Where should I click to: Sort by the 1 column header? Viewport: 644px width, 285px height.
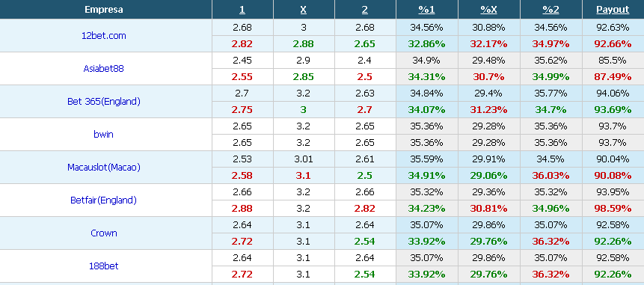[x=242, y=10]
